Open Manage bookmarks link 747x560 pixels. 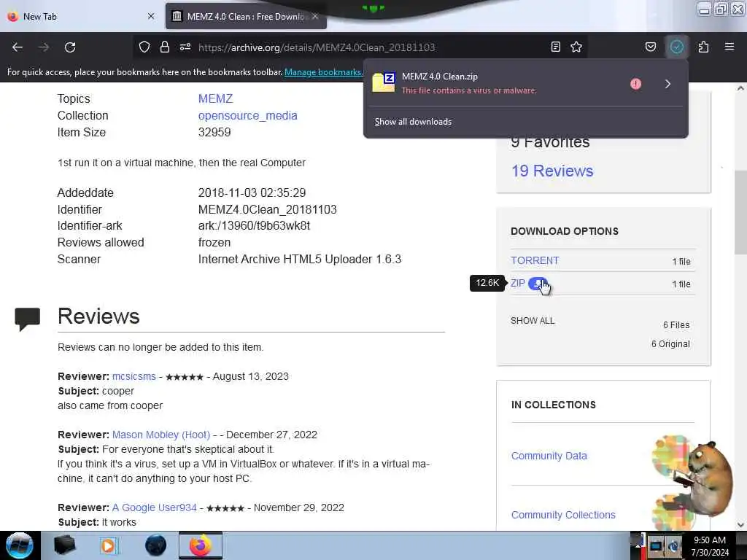(323, 72)
